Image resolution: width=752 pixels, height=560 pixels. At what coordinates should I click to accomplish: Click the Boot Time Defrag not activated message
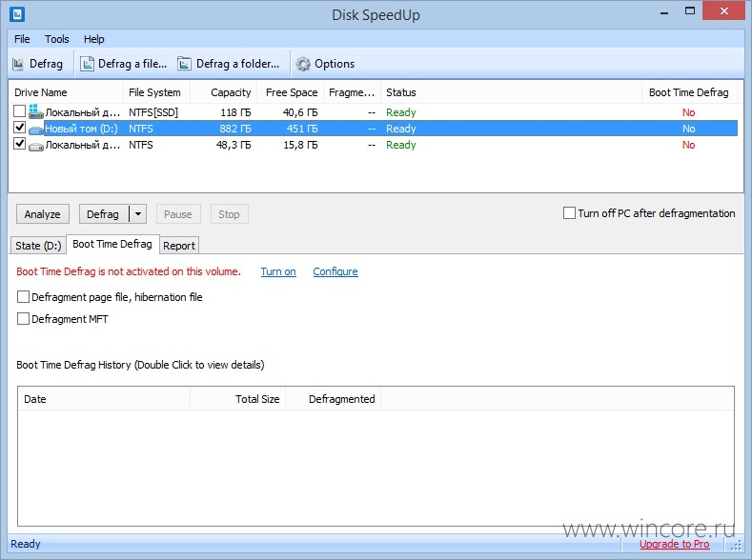tap(129, 271)
